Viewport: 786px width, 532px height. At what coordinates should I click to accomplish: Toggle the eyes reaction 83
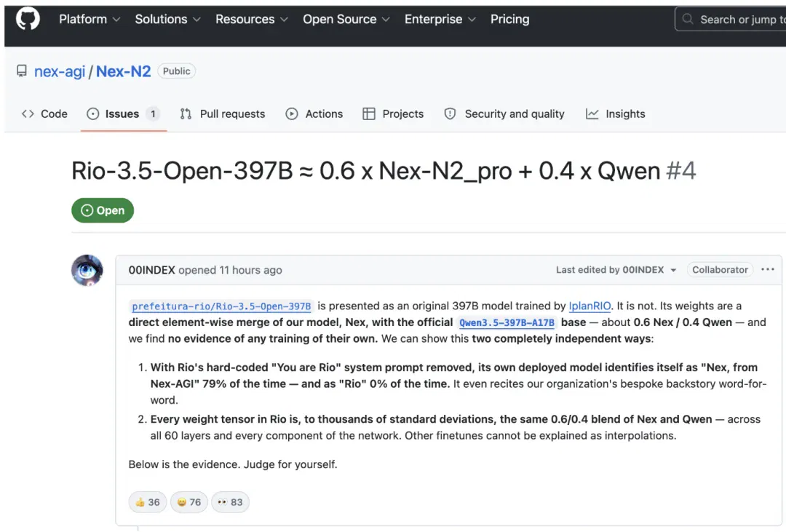(230, 502)
